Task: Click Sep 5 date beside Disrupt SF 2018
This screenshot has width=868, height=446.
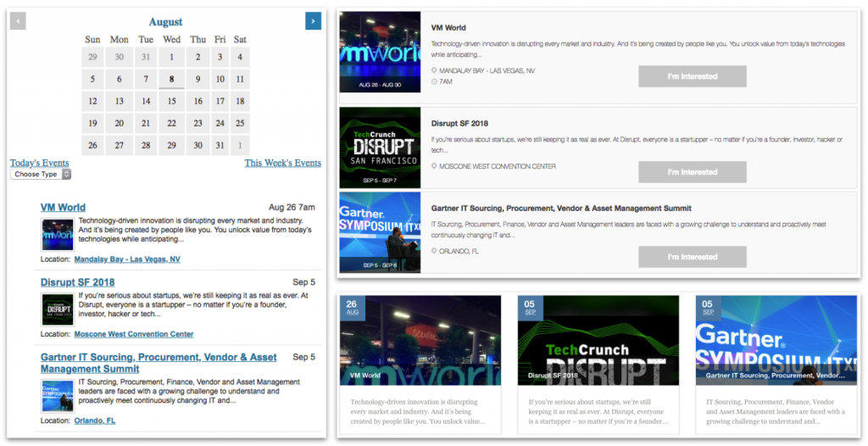Action: (x=304, y=282)
